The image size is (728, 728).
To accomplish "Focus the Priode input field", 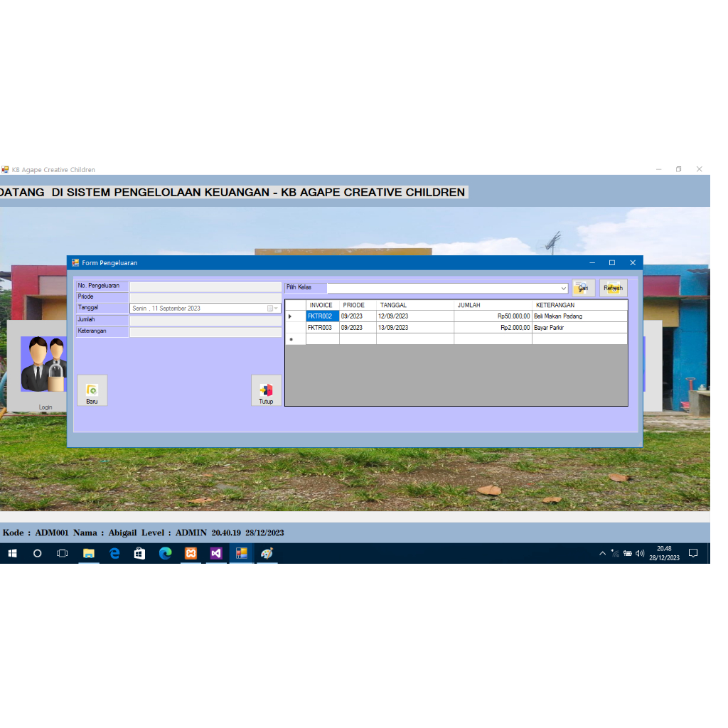I will (x=205, y=297).
